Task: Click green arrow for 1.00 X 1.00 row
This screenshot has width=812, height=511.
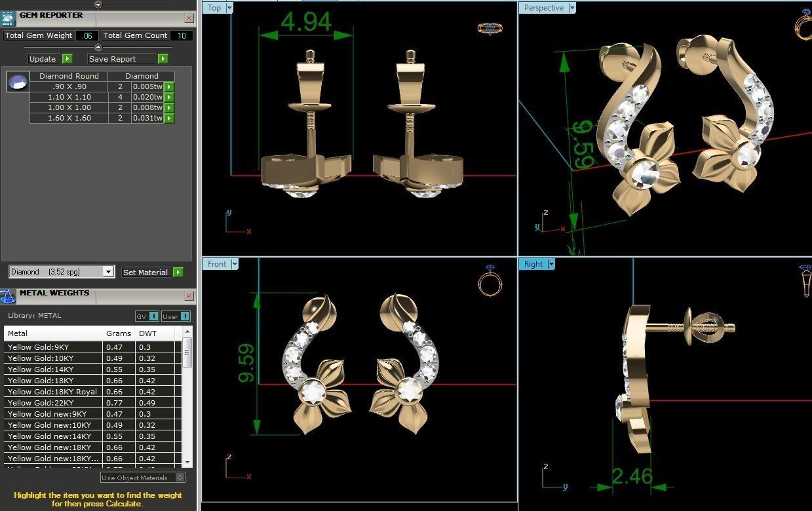Action: coord(169,107)
